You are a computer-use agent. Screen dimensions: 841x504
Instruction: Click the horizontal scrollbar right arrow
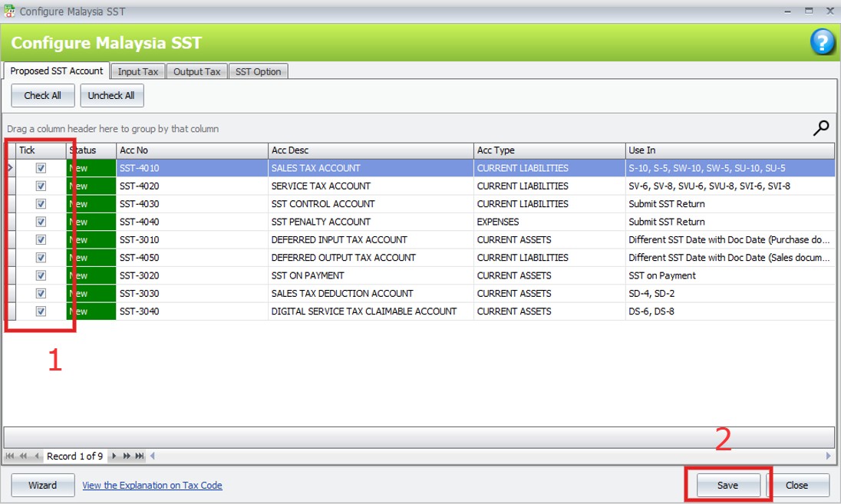coord(828,456)
